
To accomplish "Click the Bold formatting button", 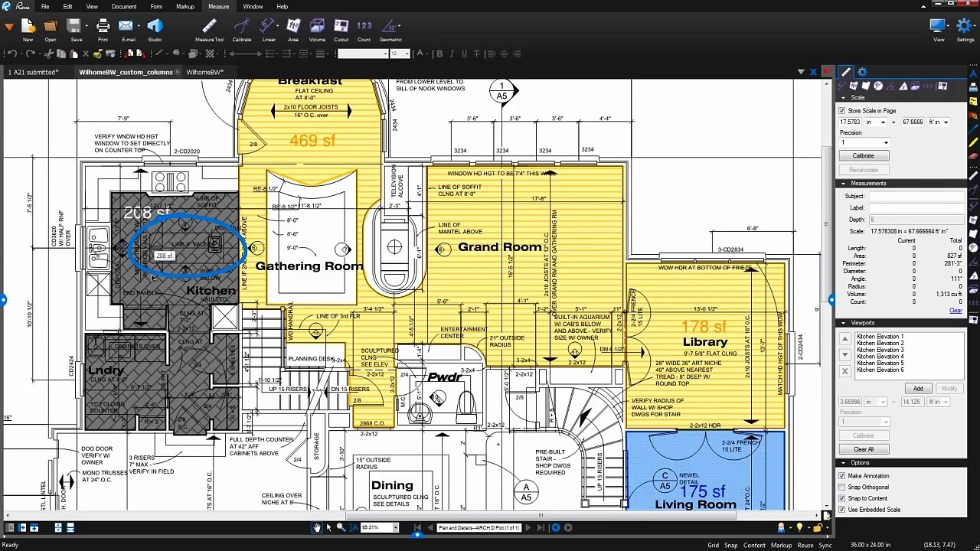I will (439, 54).
